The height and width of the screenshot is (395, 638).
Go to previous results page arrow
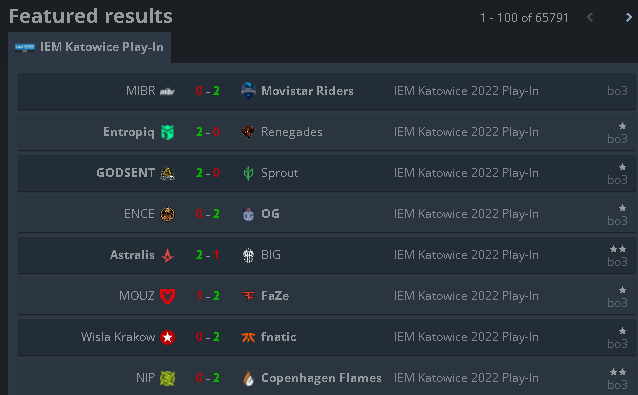coord(590,17)
